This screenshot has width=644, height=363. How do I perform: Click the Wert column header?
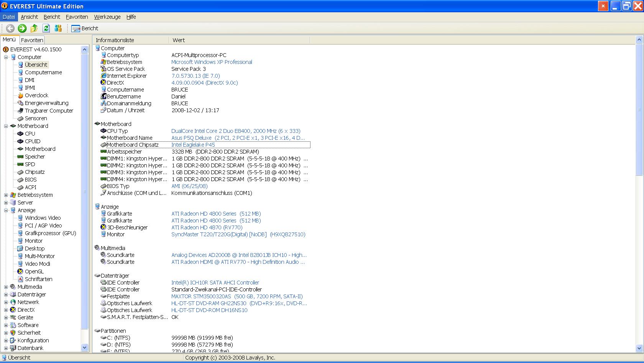pos(239,40)
